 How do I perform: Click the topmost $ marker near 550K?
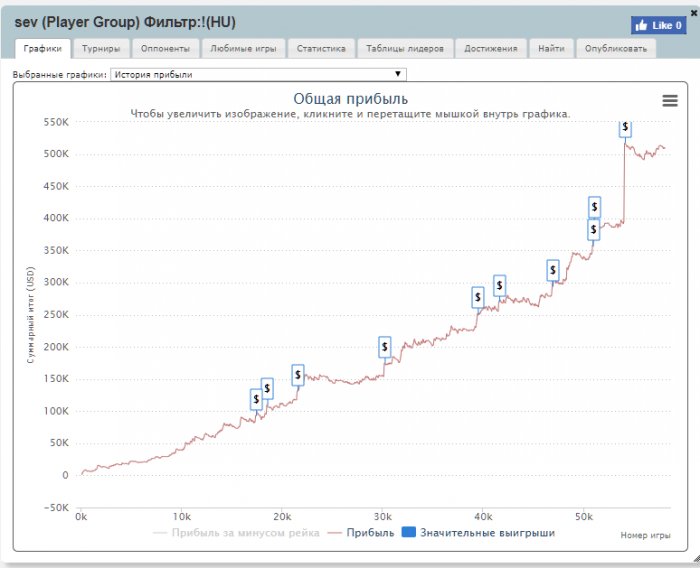click(625, 127)
